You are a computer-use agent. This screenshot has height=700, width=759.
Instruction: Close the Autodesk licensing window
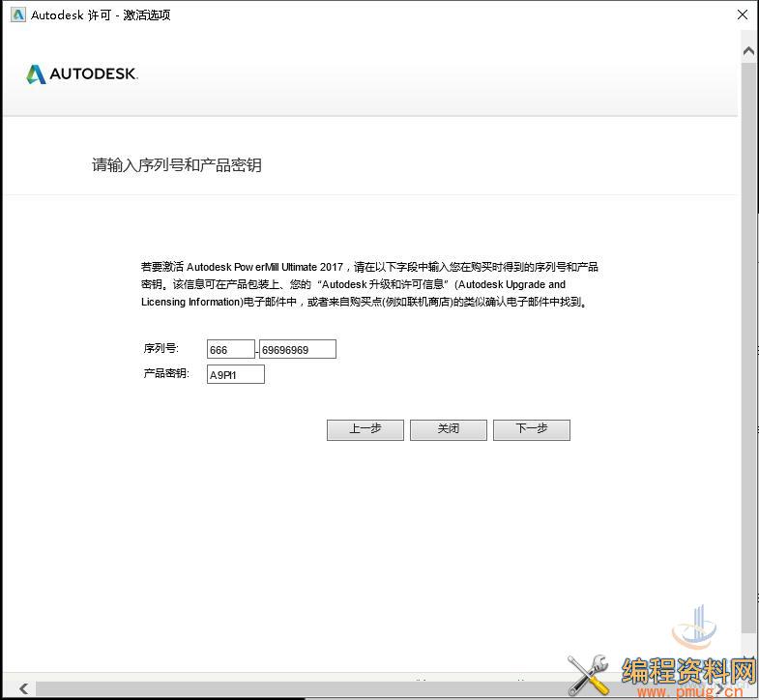point(742,15)
